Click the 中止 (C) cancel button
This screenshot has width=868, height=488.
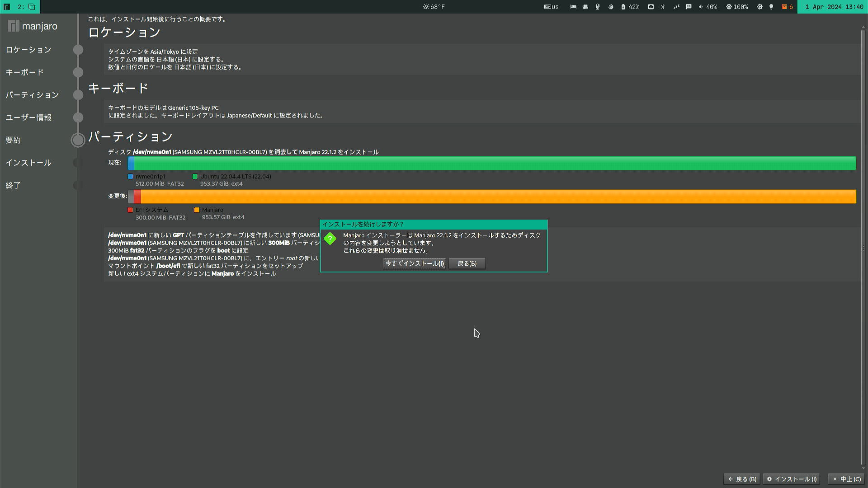(x=847, y=479)
